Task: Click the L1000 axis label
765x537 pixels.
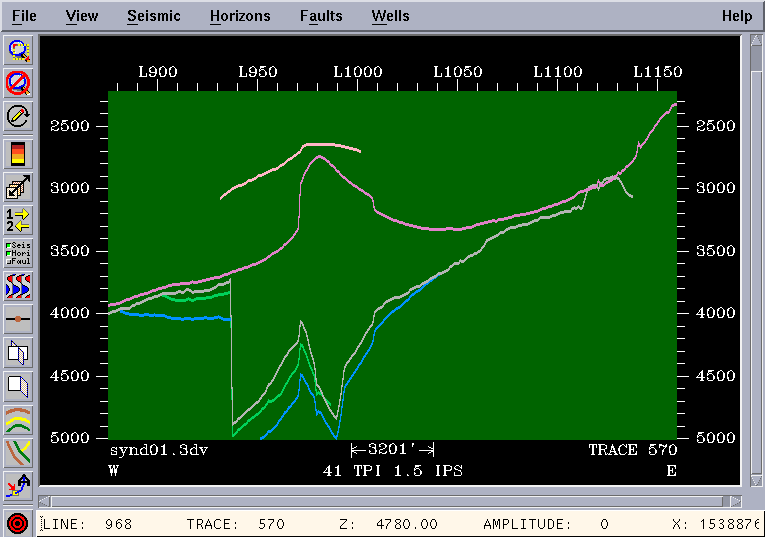Action: click(358, 72)
